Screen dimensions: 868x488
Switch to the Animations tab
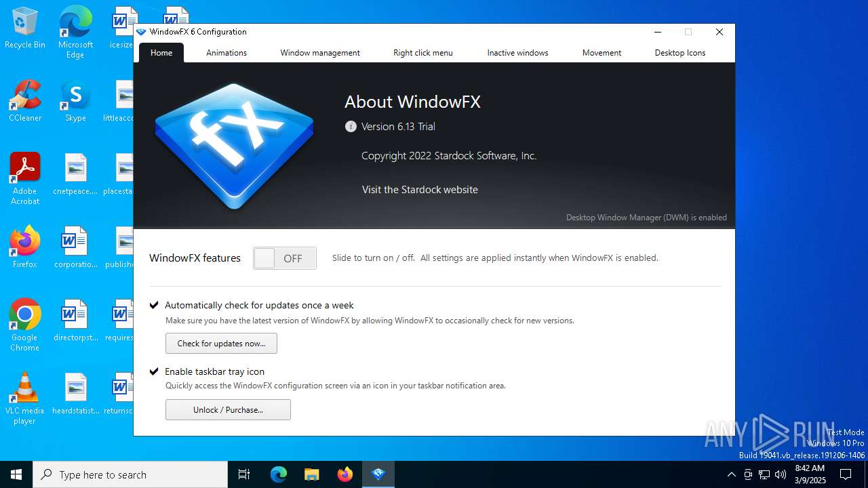(x=226, y=53)
